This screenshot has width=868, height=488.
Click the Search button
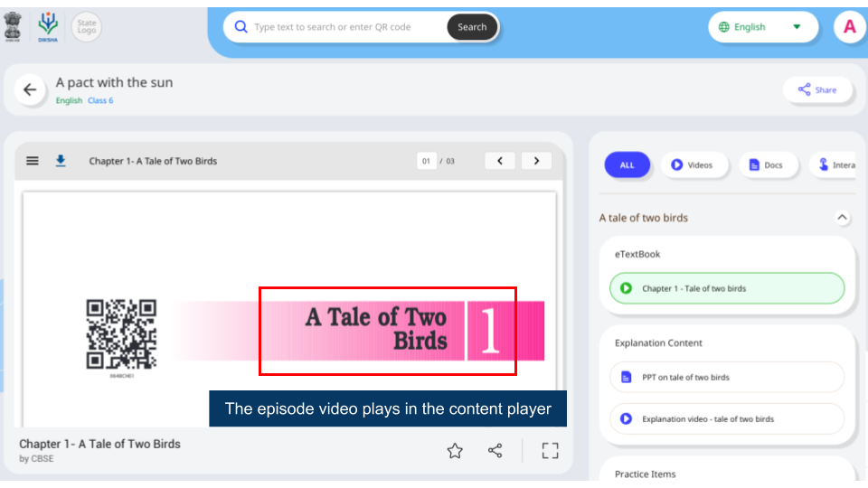point(472,27)
